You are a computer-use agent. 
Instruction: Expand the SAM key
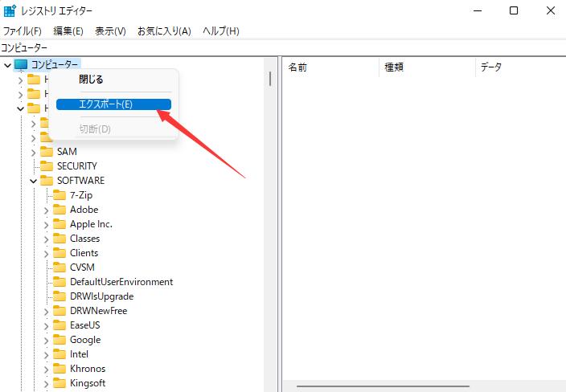(33, 152)
